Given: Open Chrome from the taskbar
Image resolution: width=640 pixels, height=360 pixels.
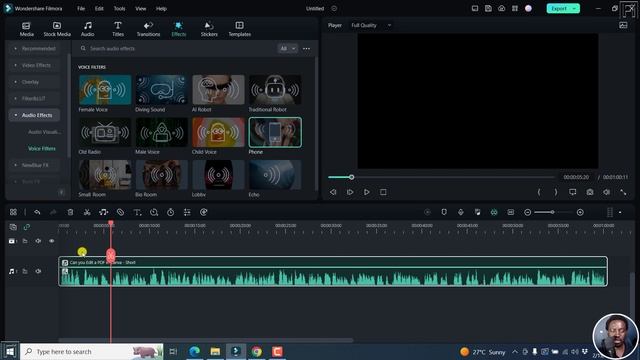Looking at the screenshot, I should pos(256,351).
